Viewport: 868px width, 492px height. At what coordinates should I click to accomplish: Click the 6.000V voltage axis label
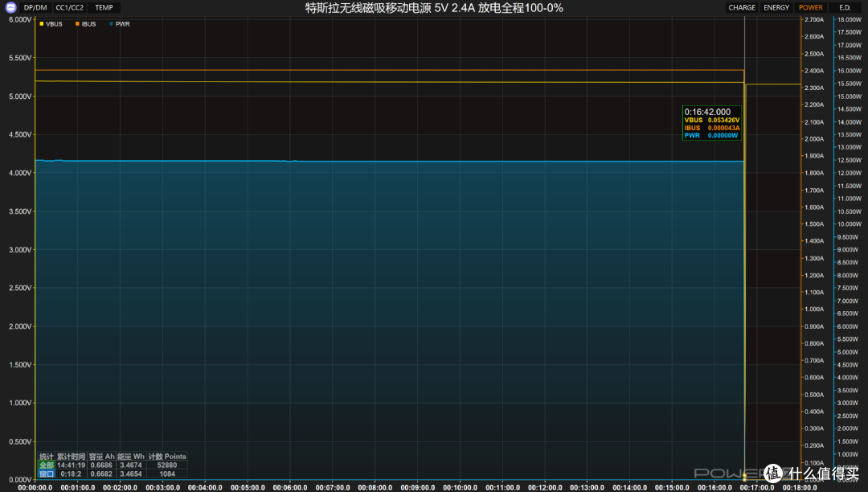coord(20,19)
